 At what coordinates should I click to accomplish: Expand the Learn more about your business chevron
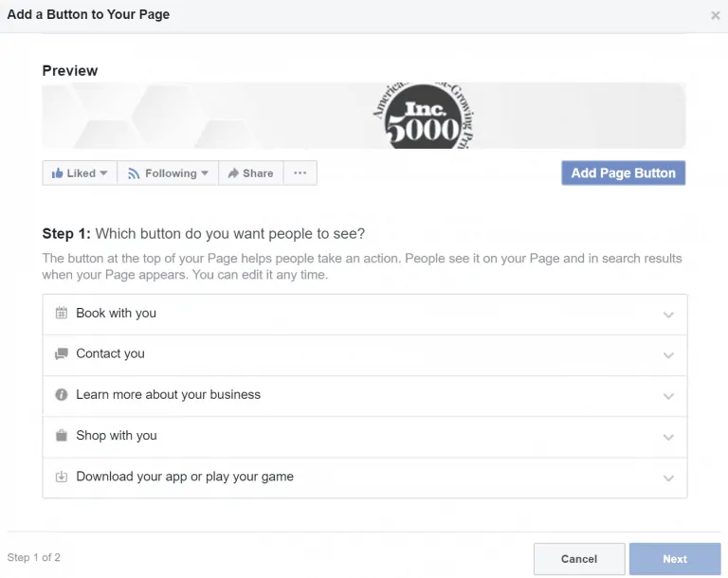pyautogui.click(x=668, y=396)
